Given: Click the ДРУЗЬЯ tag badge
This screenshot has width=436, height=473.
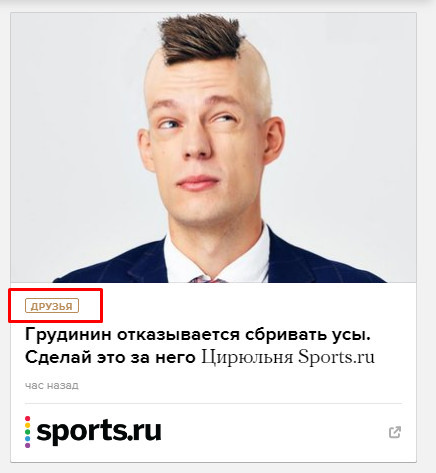Looking at the screenshot, I should point(52,306).
